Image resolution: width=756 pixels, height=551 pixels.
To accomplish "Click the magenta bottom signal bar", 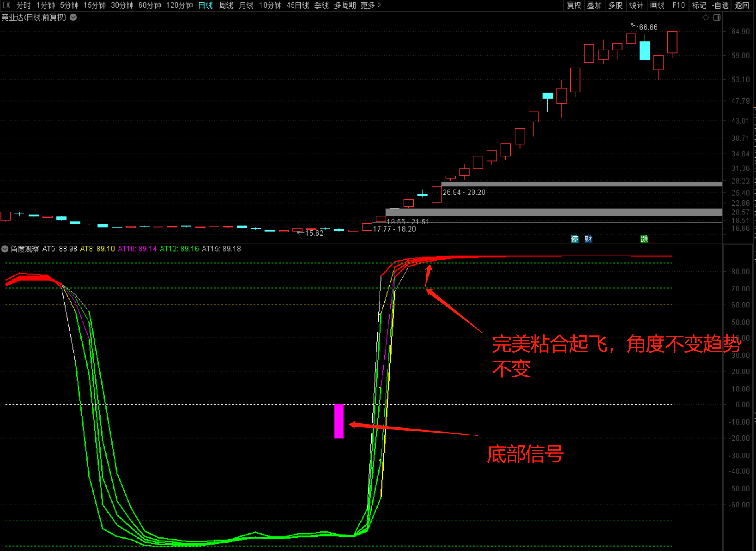I will pos(339,421).
